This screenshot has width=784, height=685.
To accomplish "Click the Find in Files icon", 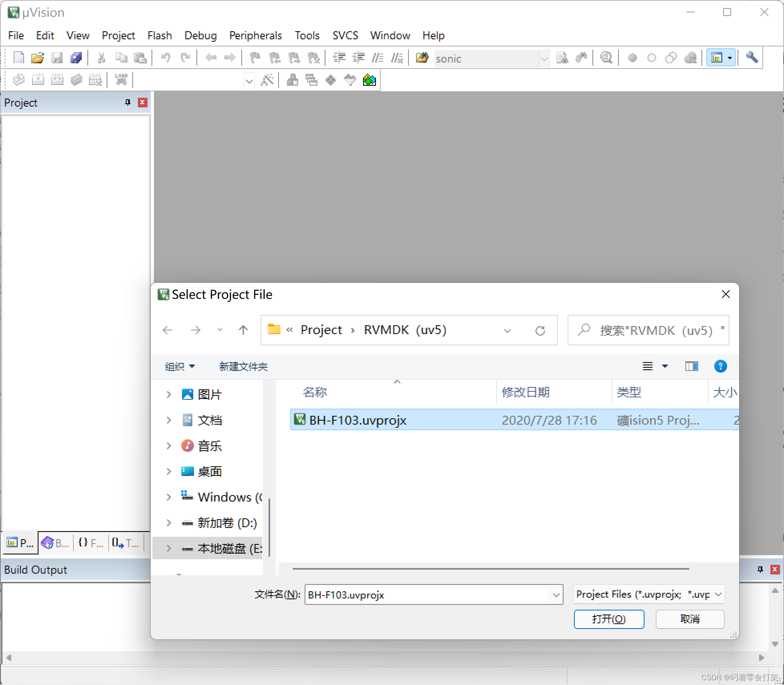I will [422, 58].
